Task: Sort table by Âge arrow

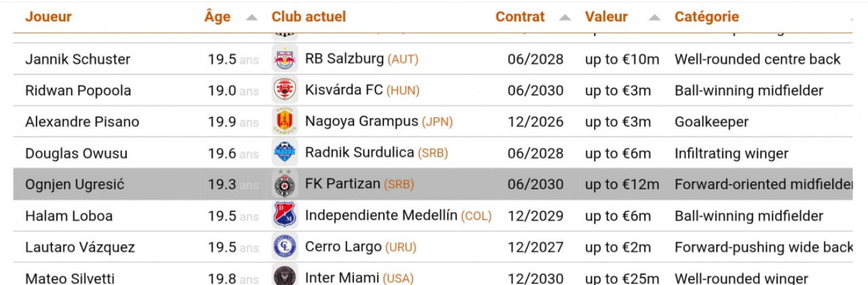Action: (251, 17)
